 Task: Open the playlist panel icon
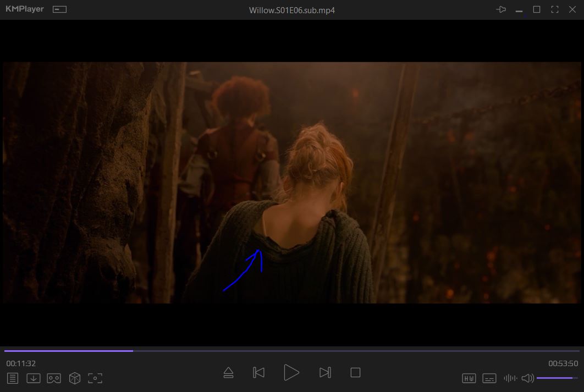click(13, 378)
